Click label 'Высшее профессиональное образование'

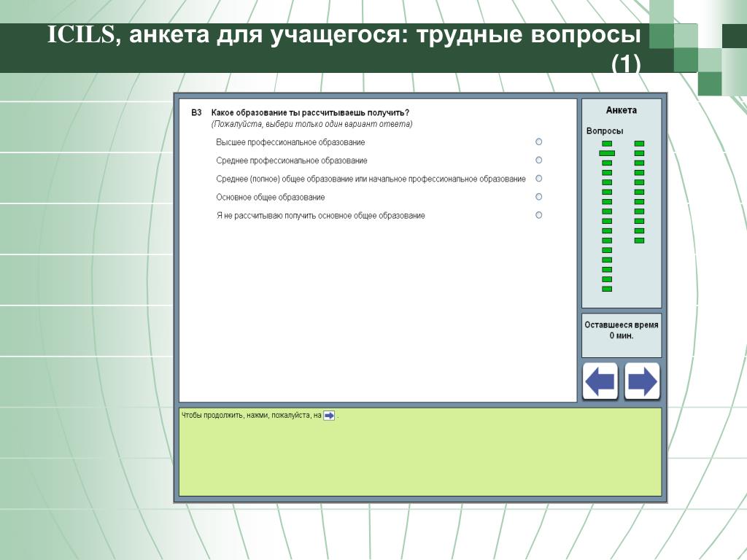[x=290, y=142]
